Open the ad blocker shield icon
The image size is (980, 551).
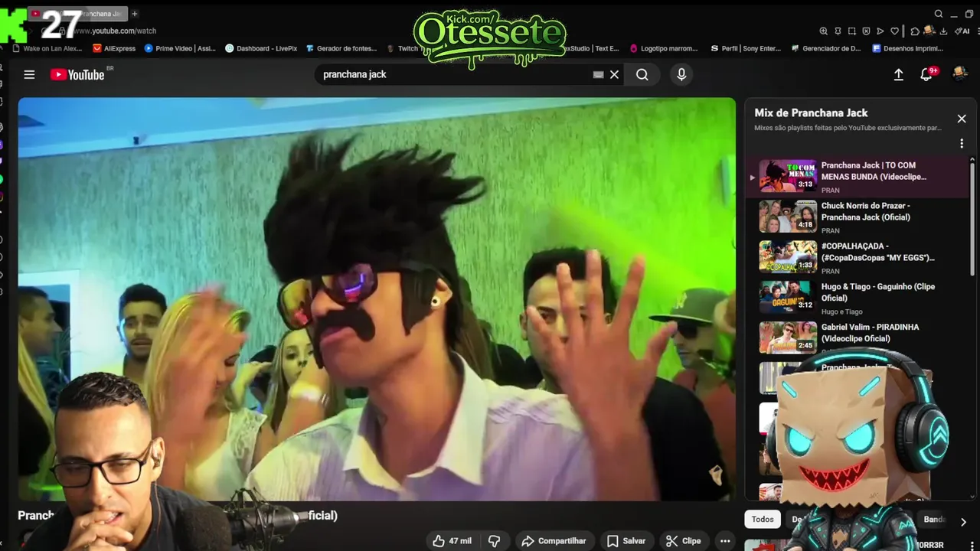click(866, 31)
